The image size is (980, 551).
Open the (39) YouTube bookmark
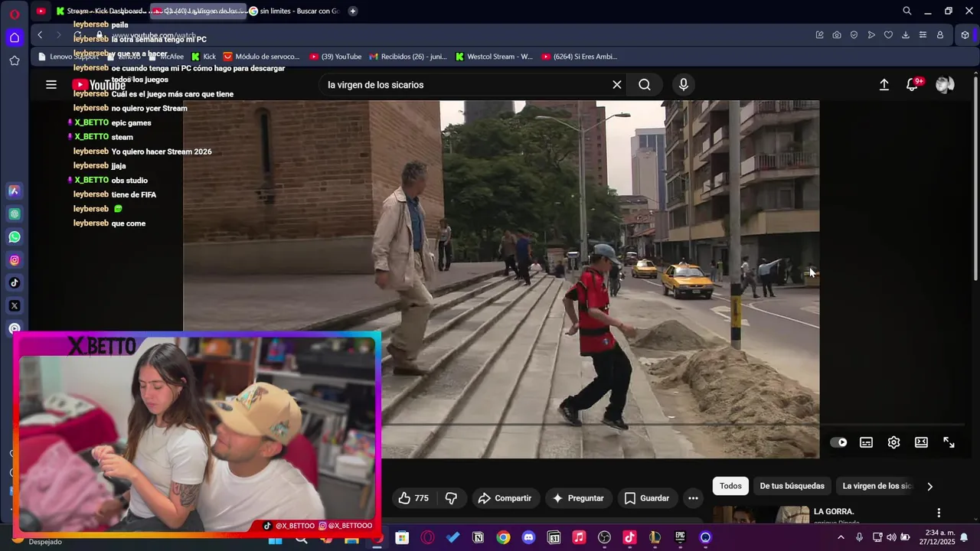click(335, 57)
